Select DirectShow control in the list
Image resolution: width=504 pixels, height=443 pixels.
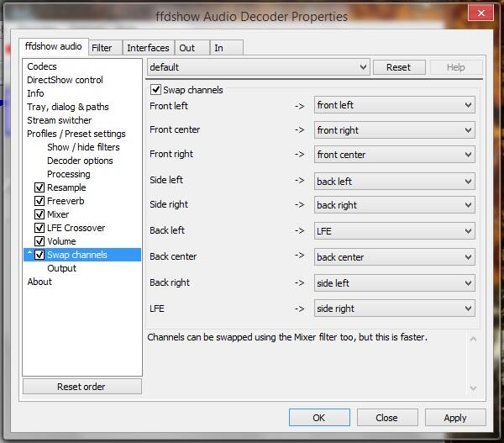65,80
